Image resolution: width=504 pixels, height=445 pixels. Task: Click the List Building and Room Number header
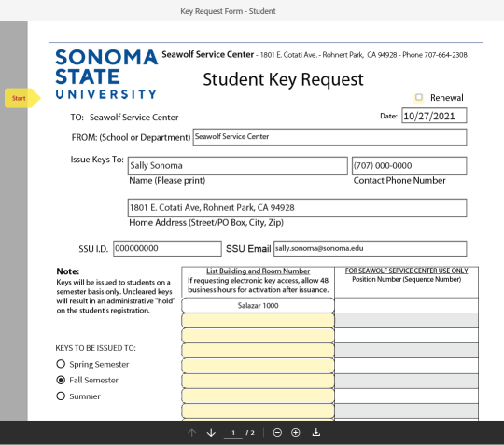coord(259,271)
